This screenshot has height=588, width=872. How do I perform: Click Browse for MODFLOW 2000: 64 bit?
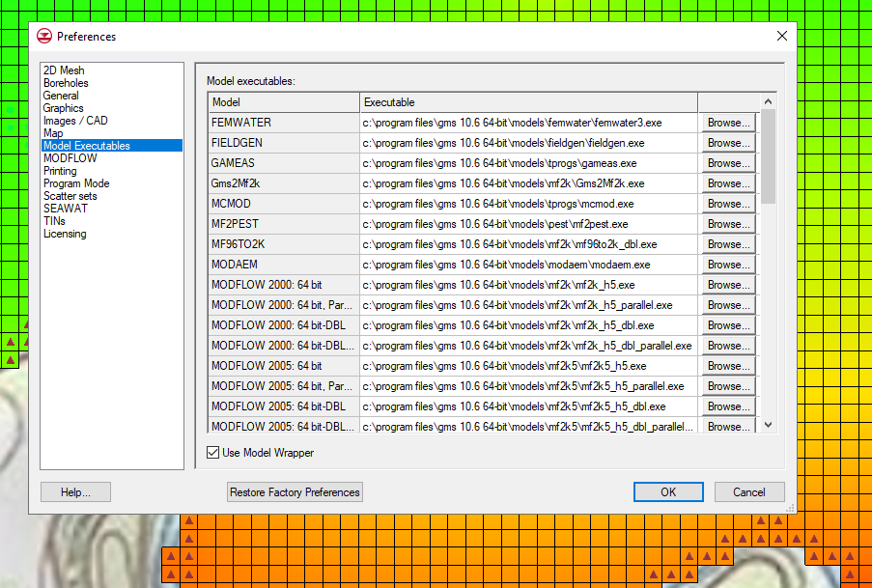(728, 286)
